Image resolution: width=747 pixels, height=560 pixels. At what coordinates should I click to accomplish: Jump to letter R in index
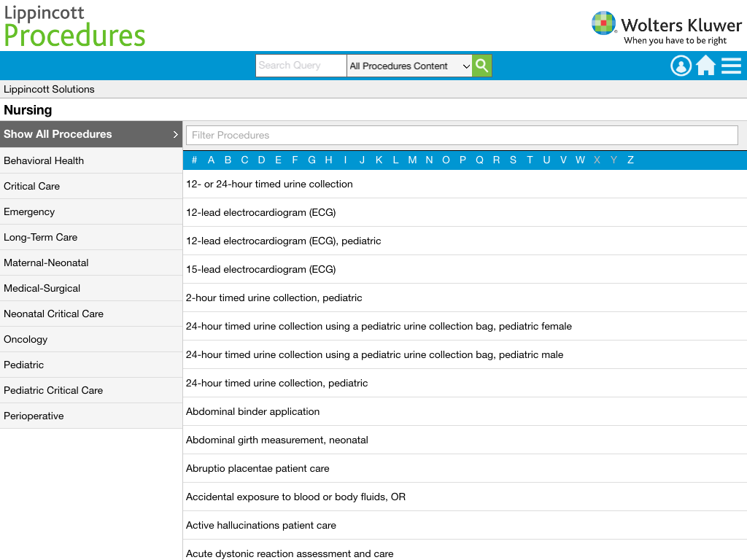(x=496, y=160)
